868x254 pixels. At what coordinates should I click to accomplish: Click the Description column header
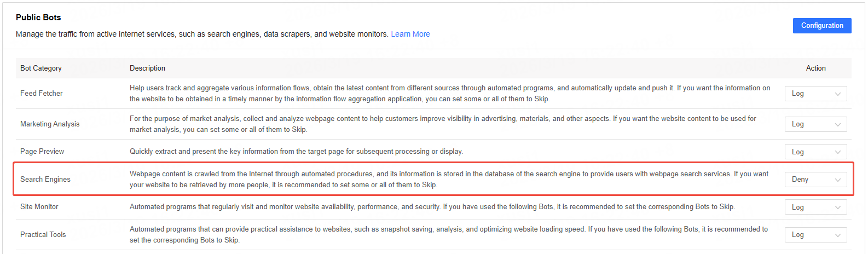[147, 68]
